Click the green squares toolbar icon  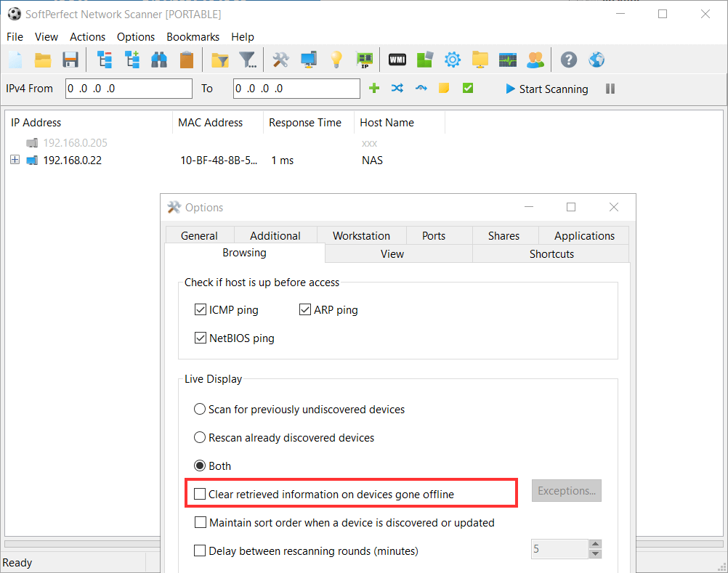[425, 60]
